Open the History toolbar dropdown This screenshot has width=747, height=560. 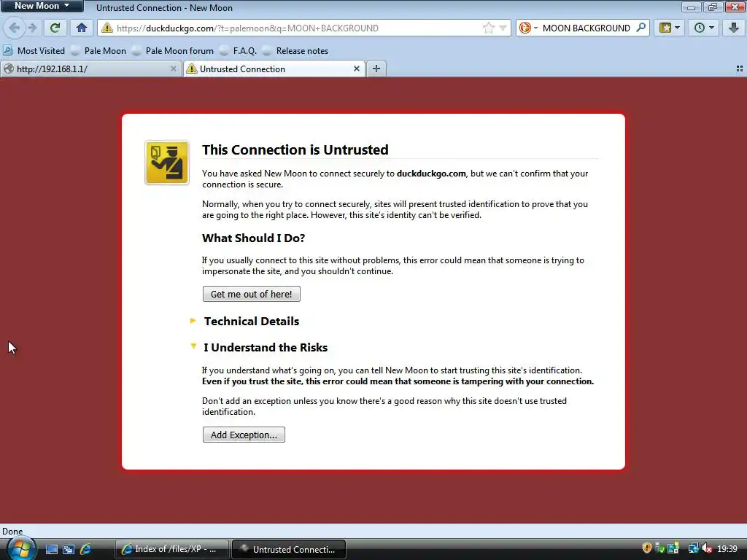(x=704, y=28)
